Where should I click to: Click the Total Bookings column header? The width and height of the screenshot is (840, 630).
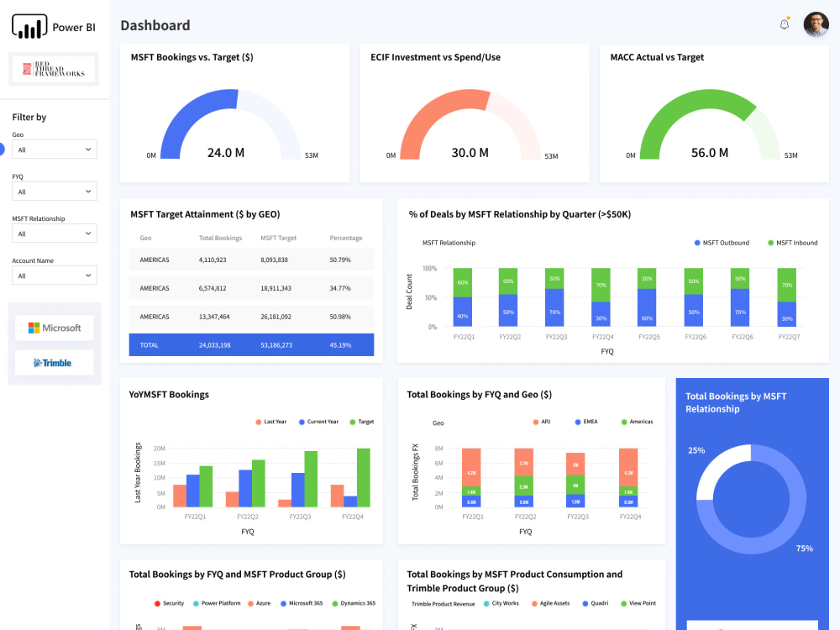[x=220, y=238]
